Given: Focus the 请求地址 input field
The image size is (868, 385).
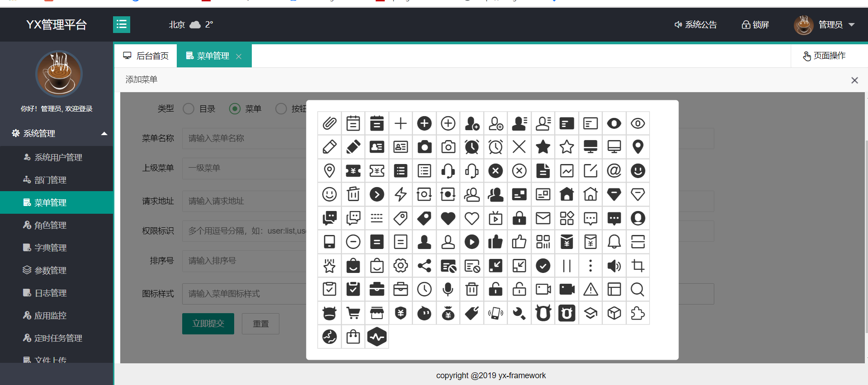Looking at the screenshot, I should 448,201.
